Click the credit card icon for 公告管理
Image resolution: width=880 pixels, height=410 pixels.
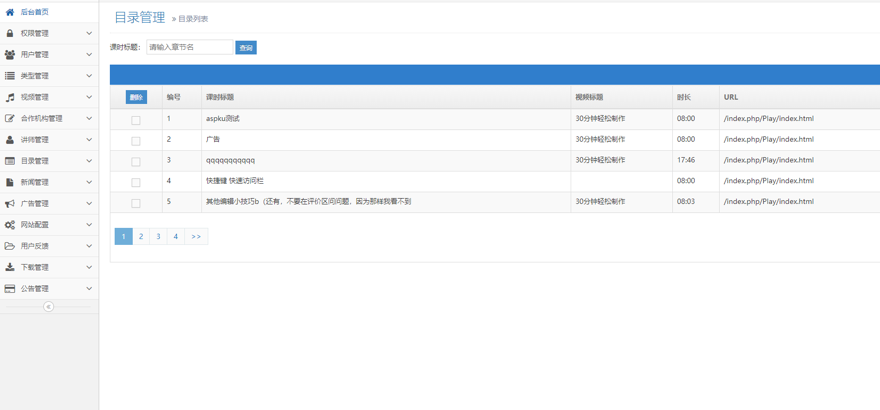[x=10, y=288]
